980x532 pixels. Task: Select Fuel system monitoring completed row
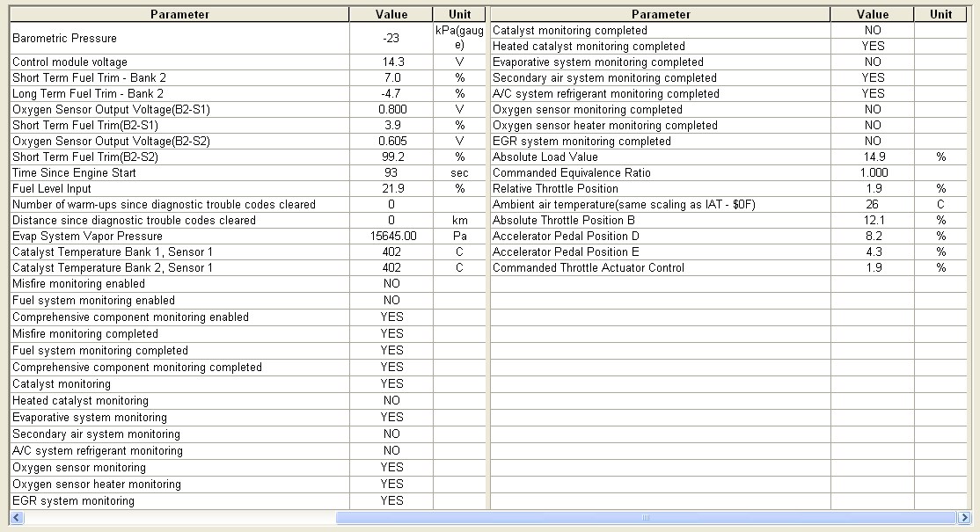point(247,350)
